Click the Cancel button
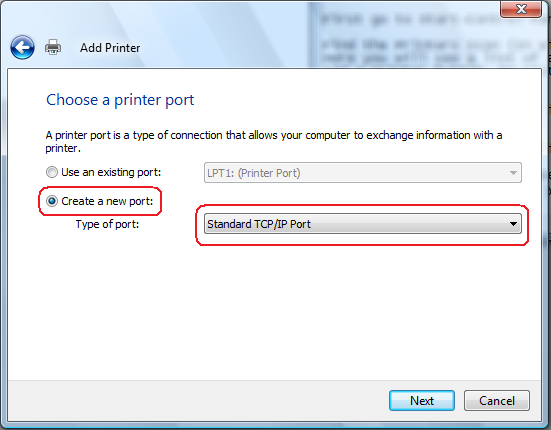 [x=497, y=400]
